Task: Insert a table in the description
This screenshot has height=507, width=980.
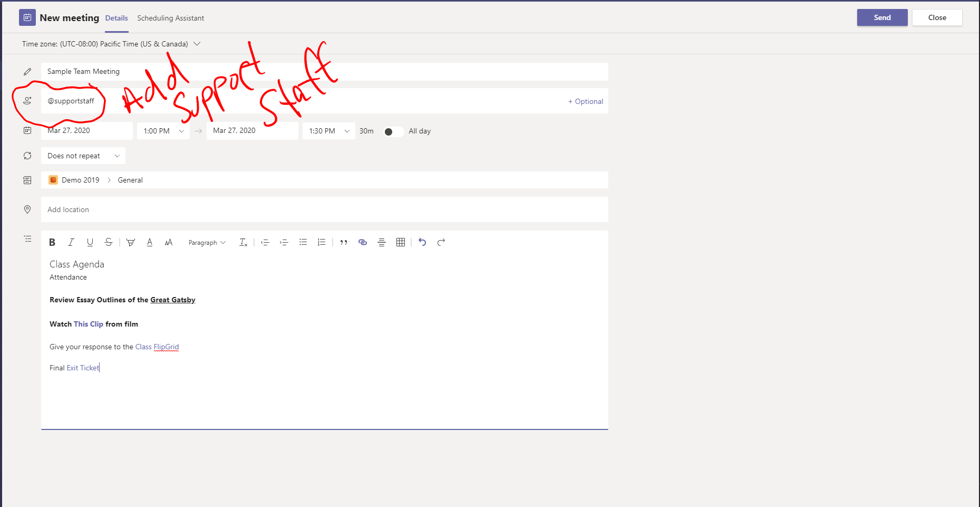Action: (x=401, y=242)
